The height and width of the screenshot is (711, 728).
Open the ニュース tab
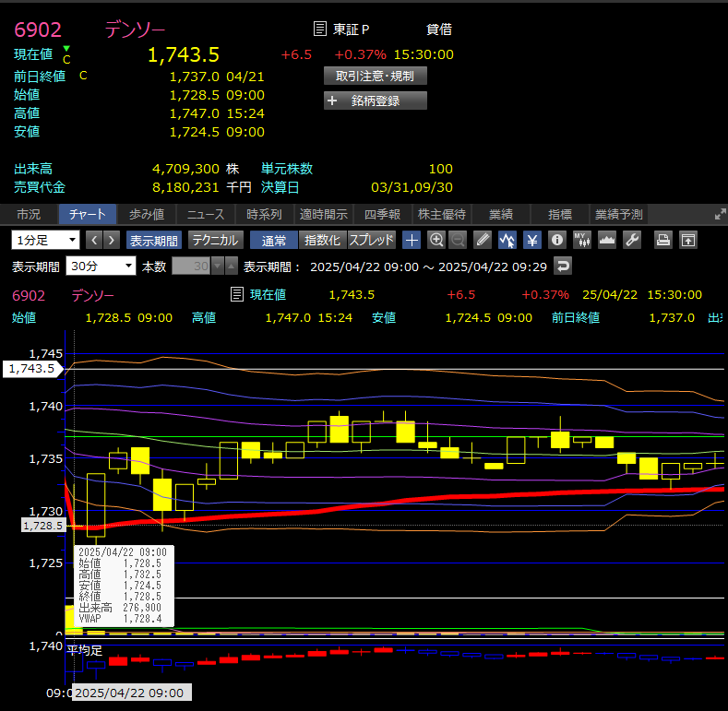[206, 214]
